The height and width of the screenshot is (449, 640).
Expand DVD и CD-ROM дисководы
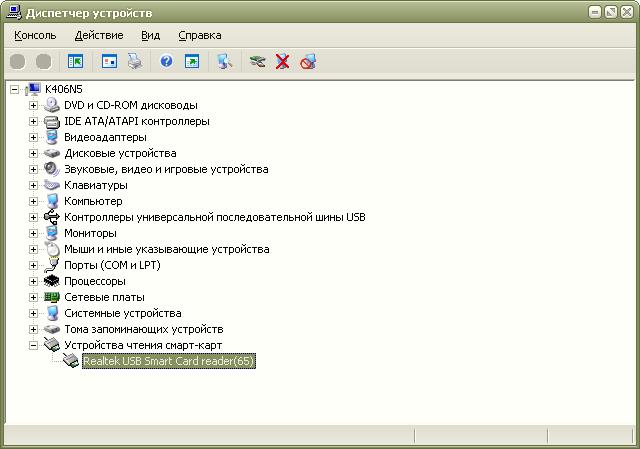pos(33,105)
